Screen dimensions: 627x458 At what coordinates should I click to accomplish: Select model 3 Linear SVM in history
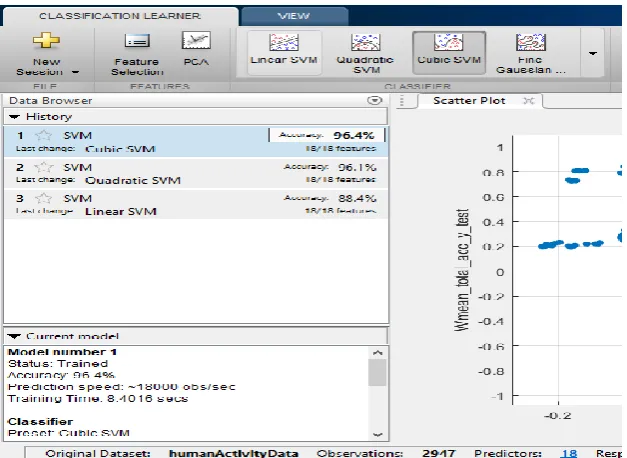point(196,204)
